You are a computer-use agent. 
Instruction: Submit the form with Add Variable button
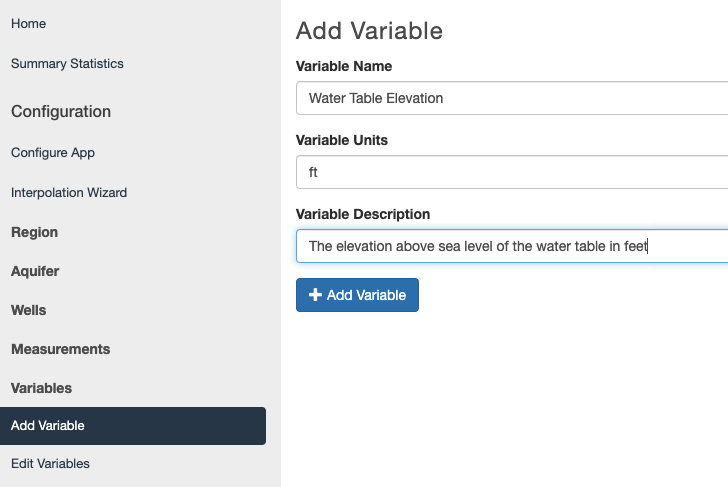358,295
